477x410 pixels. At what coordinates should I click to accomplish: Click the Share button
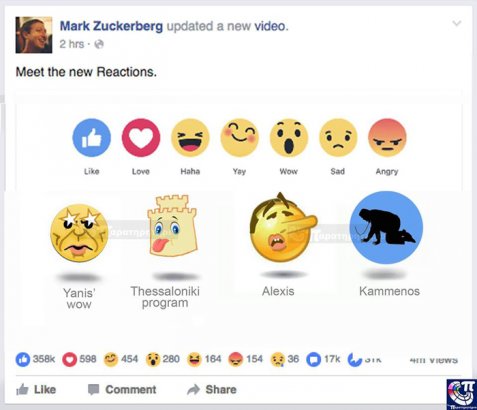pos(212,389)
